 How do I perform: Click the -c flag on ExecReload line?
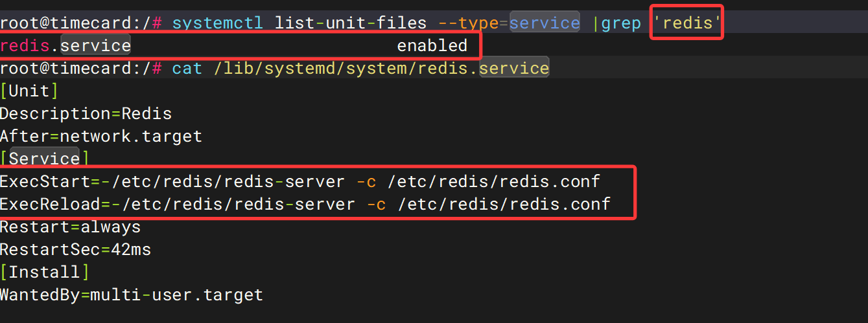(376, 205)
